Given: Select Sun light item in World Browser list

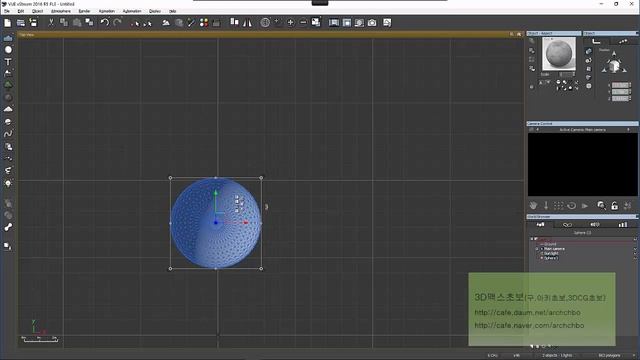Looking at the screenshot, I should (x=551, y=253).
